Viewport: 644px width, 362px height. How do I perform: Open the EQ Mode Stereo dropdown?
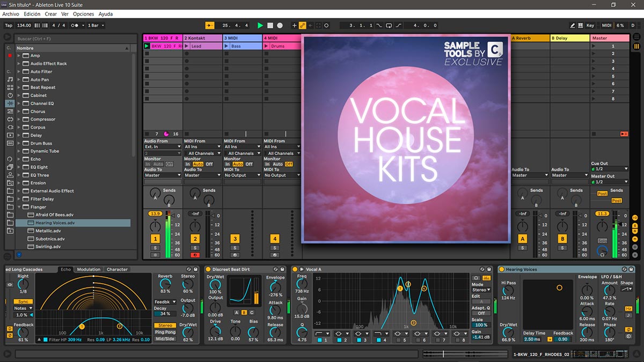coord(481,290)
